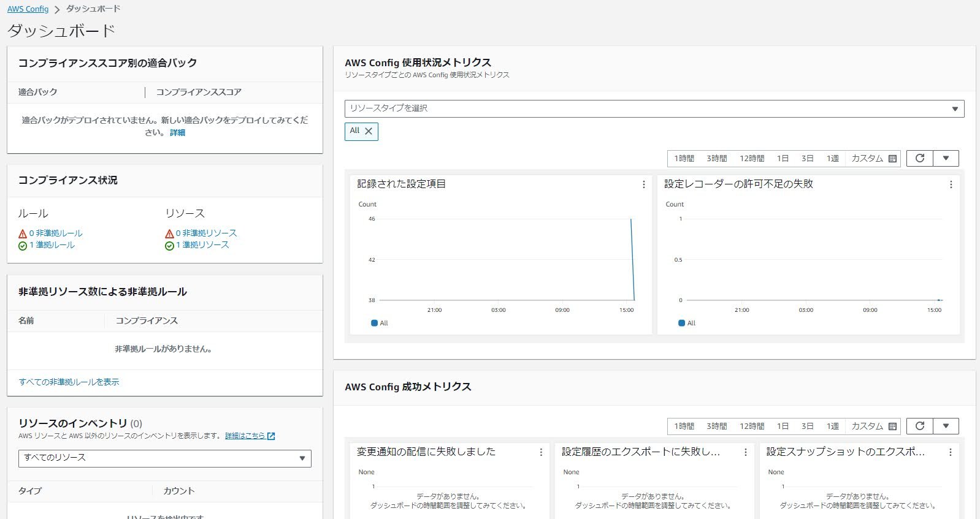The image size is (980, 519).
Task: Refresh the success metrics charts
Action: [919, 426]
